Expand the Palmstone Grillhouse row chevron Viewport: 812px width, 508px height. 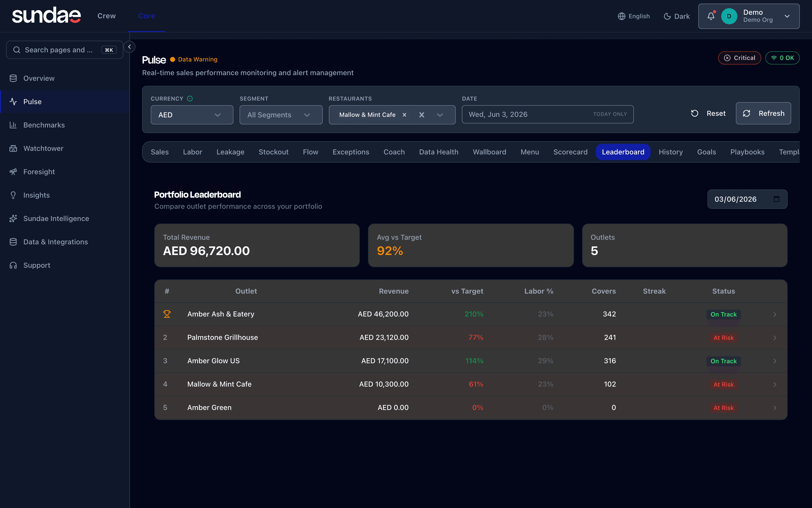pyautogui.click(x=775, y=338)
